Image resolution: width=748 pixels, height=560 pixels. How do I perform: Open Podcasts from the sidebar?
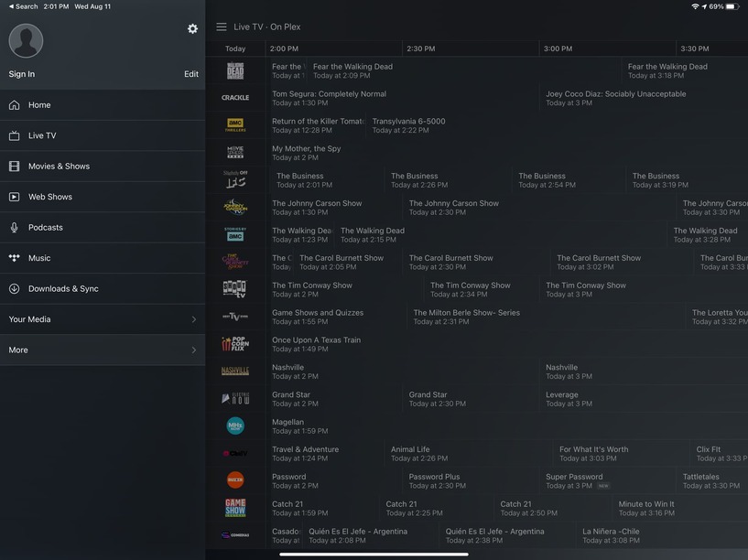click(x=103, y=227)
